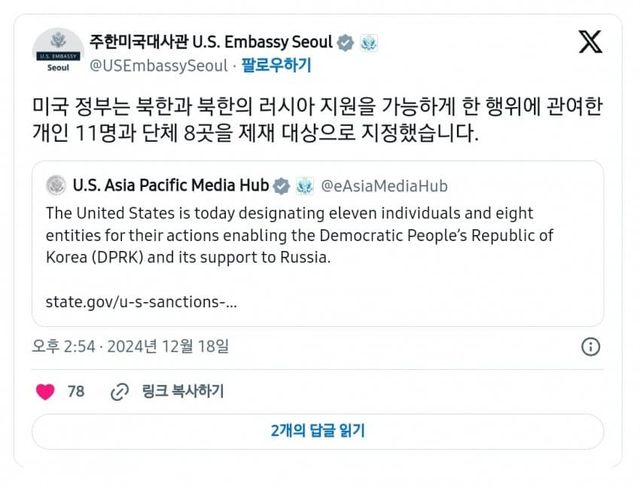Copy the link with the 링크 복사하기 chain icon
640x486 pixels.
[119, 391]
